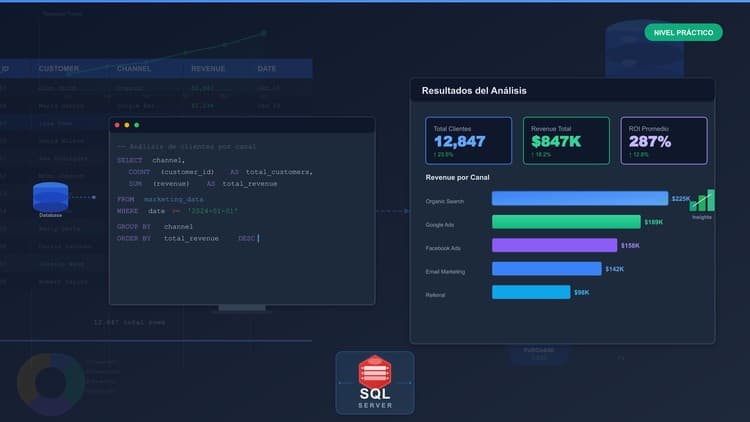Click the 'COUNT (customer_id)' code line
Image resolution: width=750 pixels, height=422 pixels.
(x=220, y=172)
